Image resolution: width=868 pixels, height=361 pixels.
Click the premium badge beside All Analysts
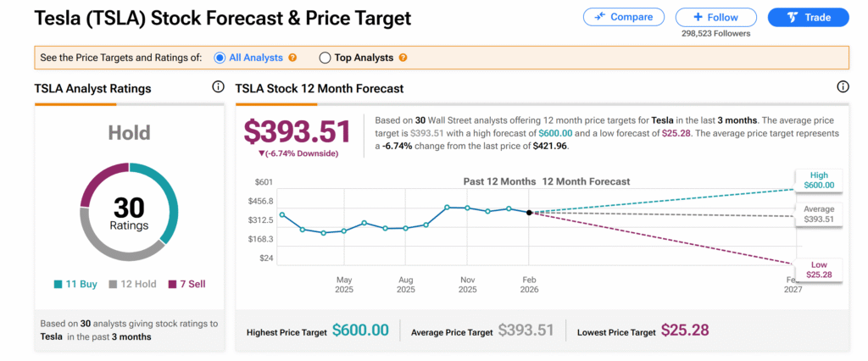tap(292, 58)
